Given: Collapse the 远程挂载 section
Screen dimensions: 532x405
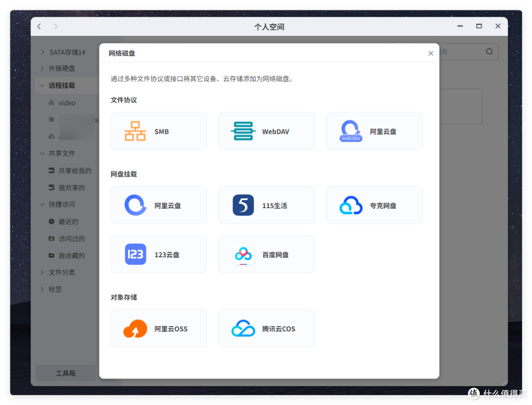Looking at the screenshot, I should click(42, 85).
